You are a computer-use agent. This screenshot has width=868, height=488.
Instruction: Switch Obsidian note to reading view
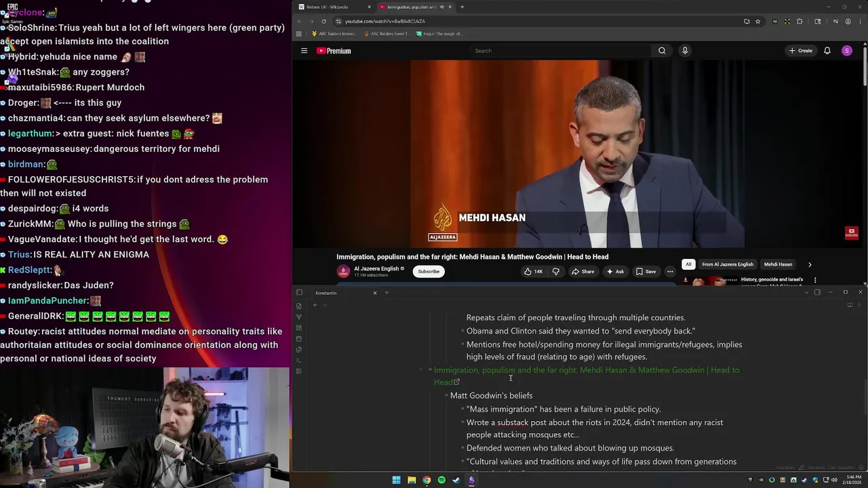850,305
